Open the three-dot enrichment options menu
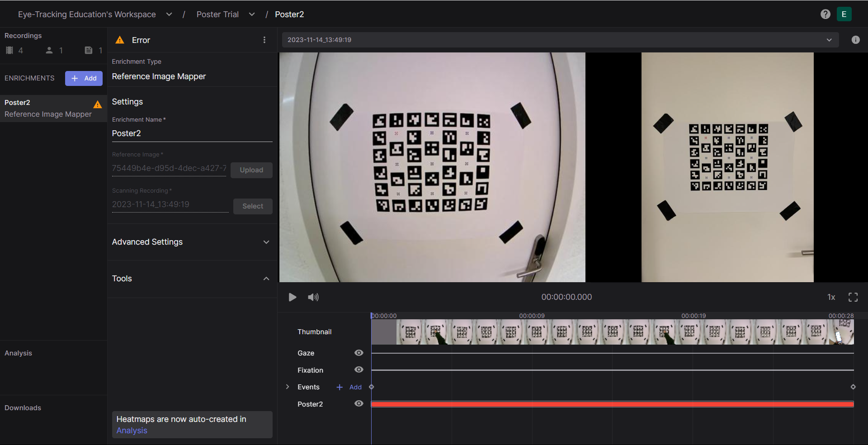868x445 pixels. click(x=264, y=40)
